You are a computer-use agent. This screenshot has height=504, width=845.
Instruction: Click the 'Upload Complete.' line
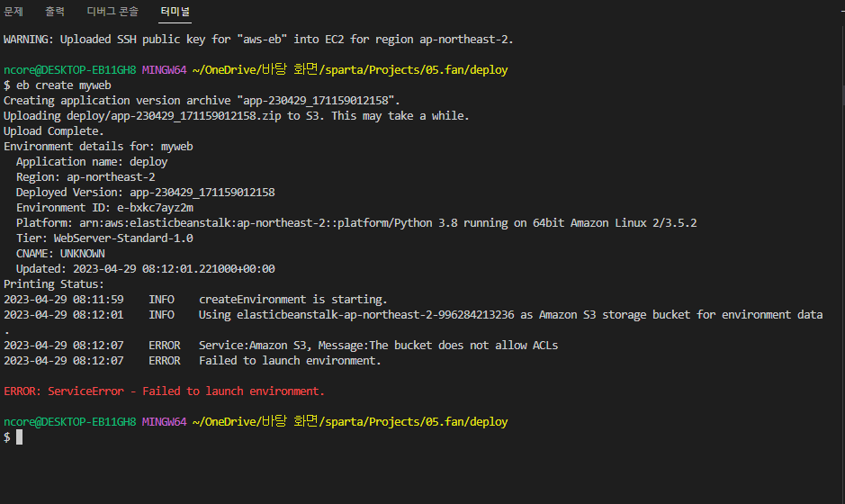54,131
